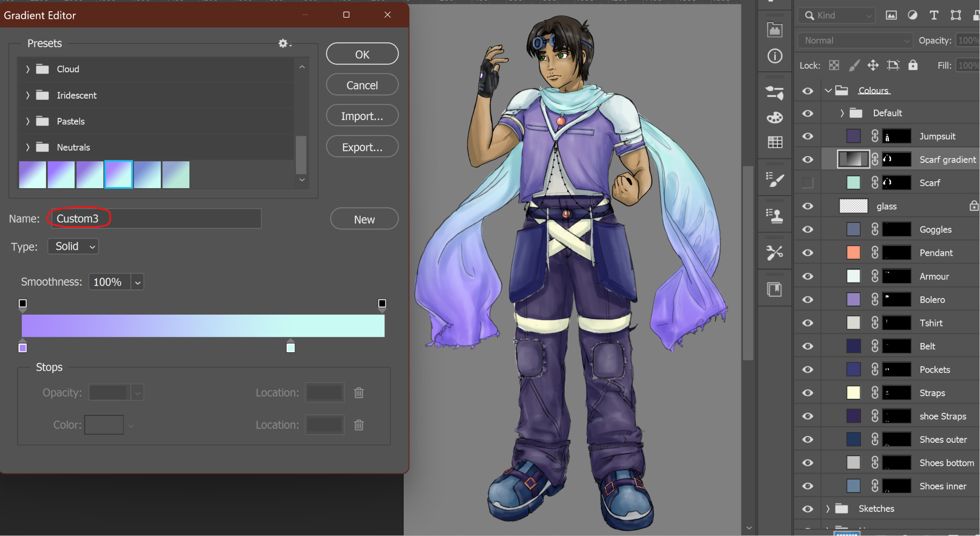Lock position move icon

873,65
